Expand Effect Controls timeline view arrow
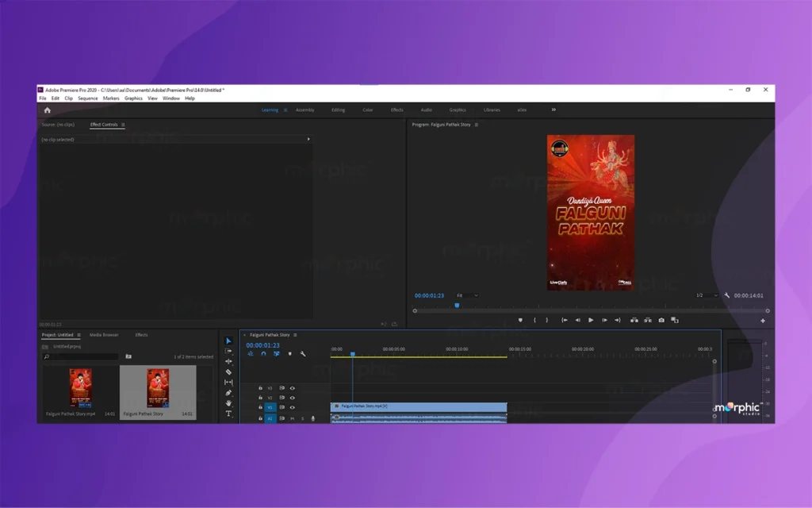Image resolution: width=812 pixels, height=508 pixels. (308, 140)
